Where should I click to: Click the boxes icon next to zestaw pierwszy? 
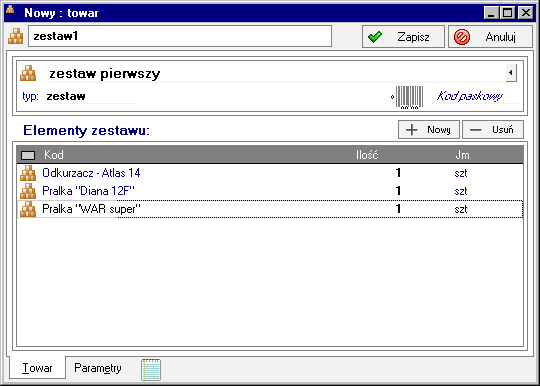click(28, 73)
